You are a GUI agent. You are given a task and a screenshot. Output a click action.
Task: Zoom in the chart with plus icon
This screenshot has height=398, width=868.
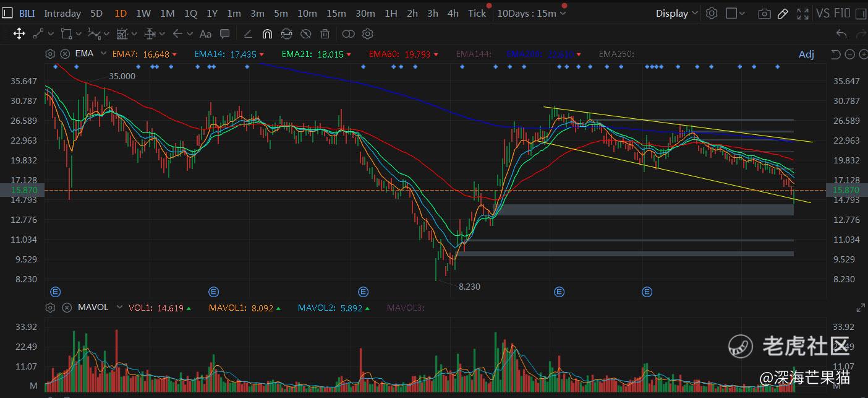click(862, 54)
